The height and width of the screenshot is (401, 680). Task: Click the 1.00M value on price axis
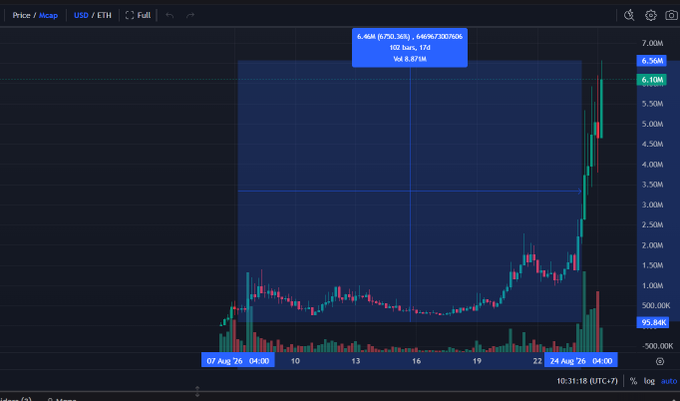click(652, 285)
